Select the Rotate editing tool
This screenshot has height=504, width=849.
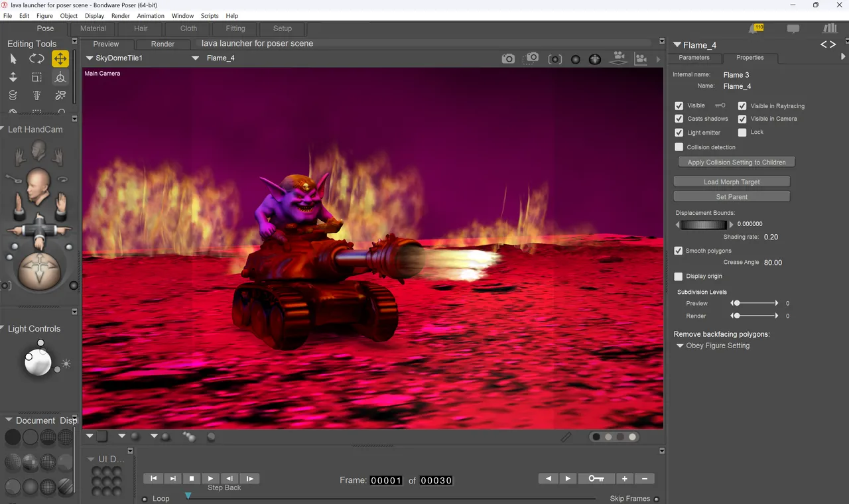click(36, 59)
